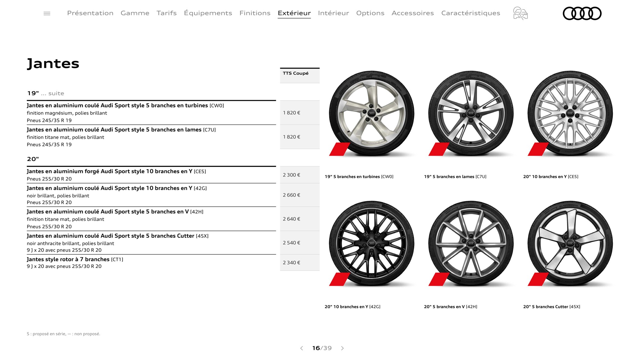The width and height of the screenshot is (644, 362).
Task: Click the 19" ... suite section heading
Action: tap(46, 93)
